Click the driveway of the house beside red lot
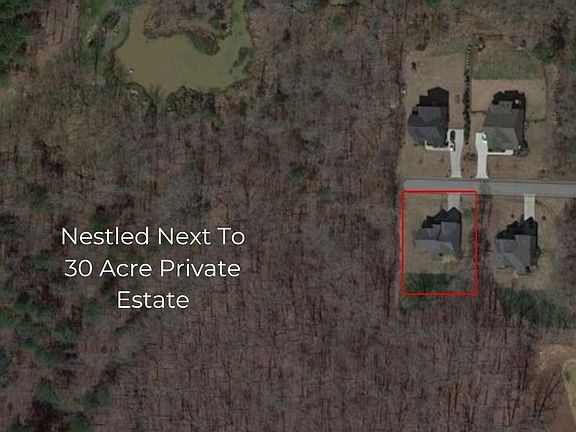Screen dimensions: 576x432 (529, 208)
